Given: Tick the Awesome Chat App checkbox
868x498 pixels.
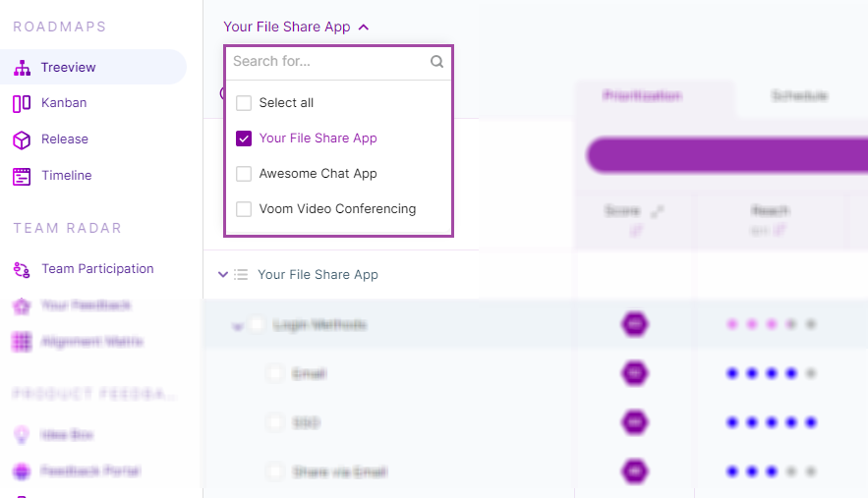Looking at the screenshot, I should point(244,174).
